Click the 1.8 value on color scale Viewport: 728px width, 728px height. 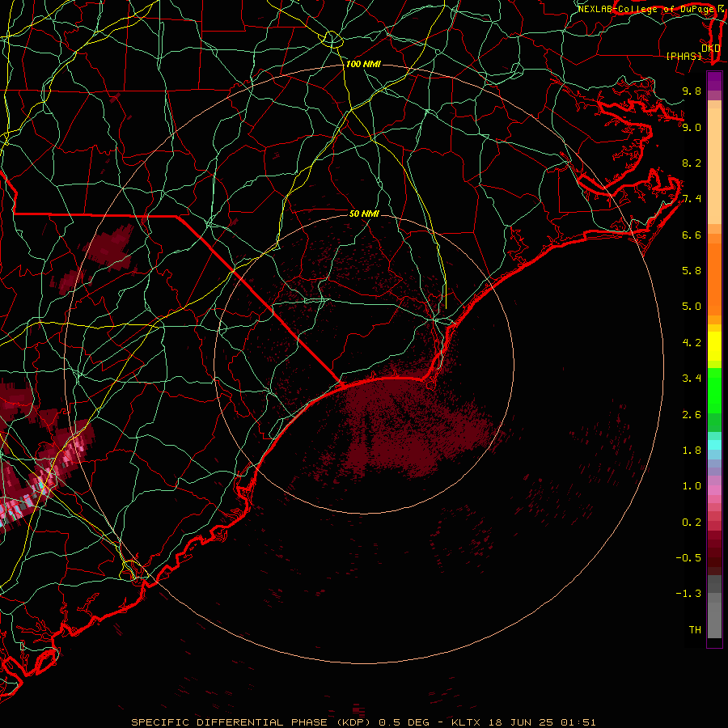[x=692, y=450]
